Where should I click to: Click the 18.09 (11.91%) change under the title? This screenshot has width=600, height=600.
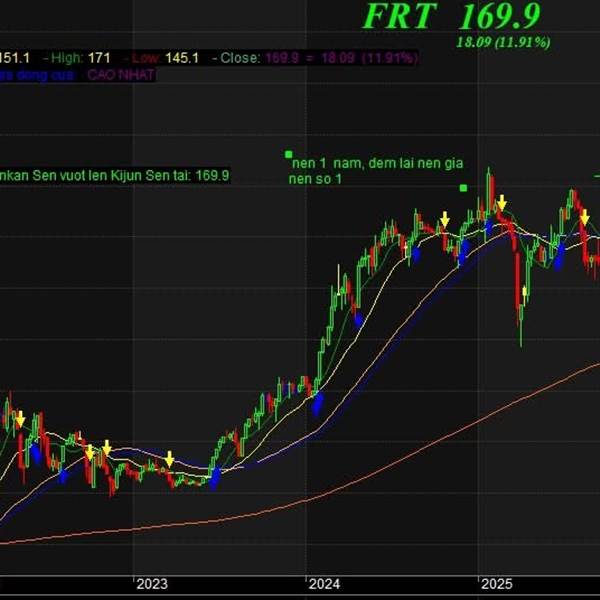click(x=503, y=42)
